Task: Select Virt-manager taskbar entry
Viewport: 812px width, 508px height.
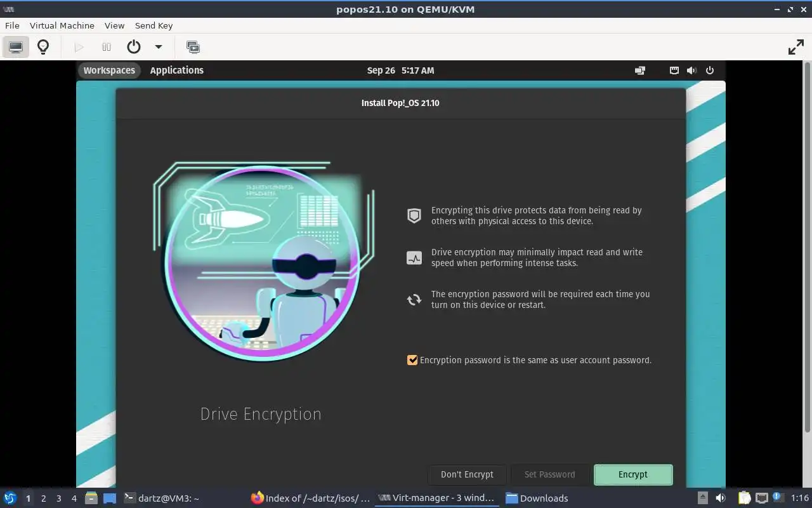Action: click(x=436, y=498)
